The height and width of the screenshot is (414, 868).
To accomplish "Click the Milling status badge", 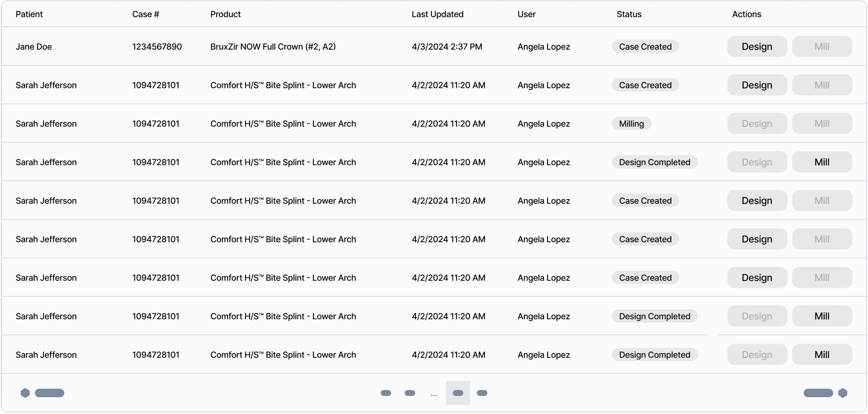I will point(632,123).
